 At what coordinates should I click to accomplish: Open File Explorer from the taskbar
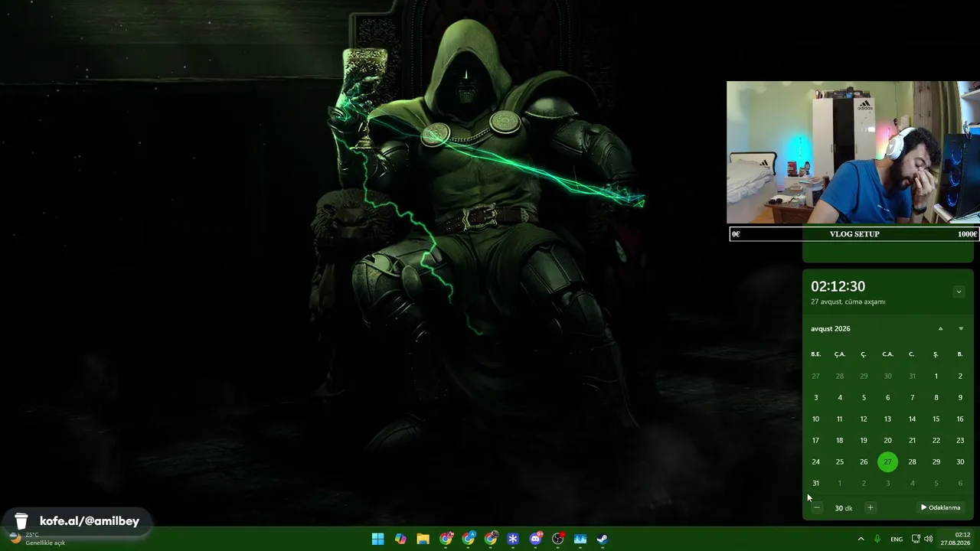(x=423, y=539)
